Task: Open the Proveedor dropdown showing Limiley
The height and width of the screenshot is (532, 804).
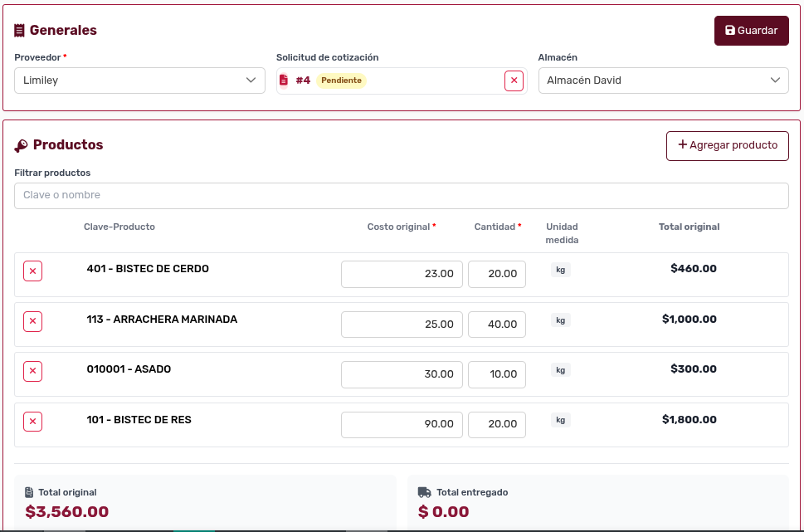Action: [x=139, y=81]
